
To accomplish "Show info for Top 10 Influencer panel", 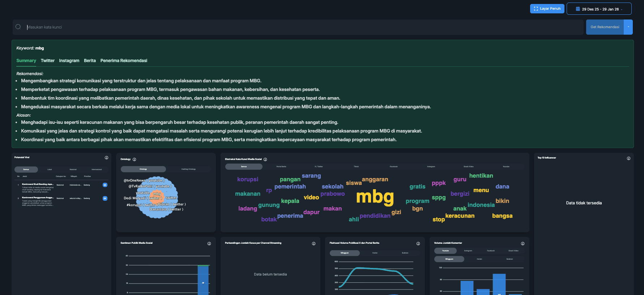I will [628, 159].
